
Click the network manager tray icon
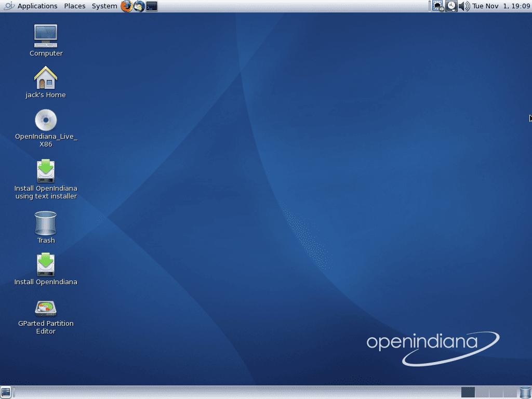pos(438,6)
